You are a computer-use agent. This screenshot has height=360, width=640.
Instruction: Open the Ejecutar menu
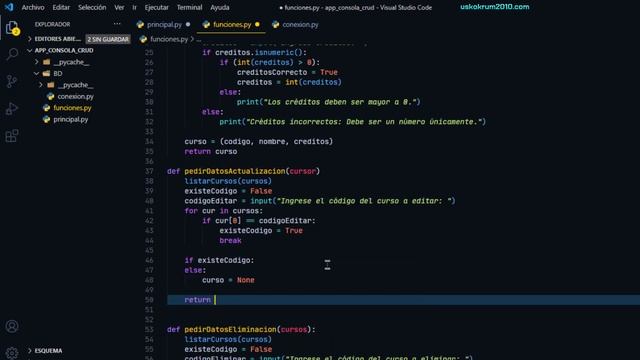(x=156, y=7)
